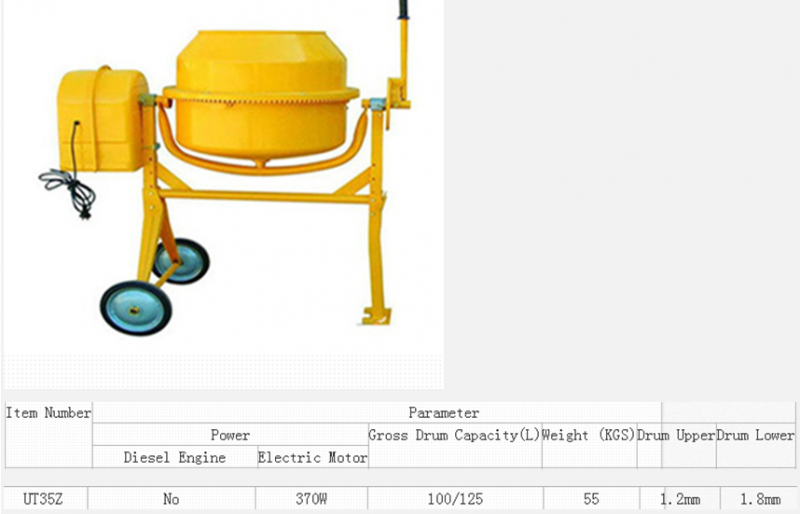
Task: Select item number 'UT35Z' cell
Action: click(x=45, y=498)
